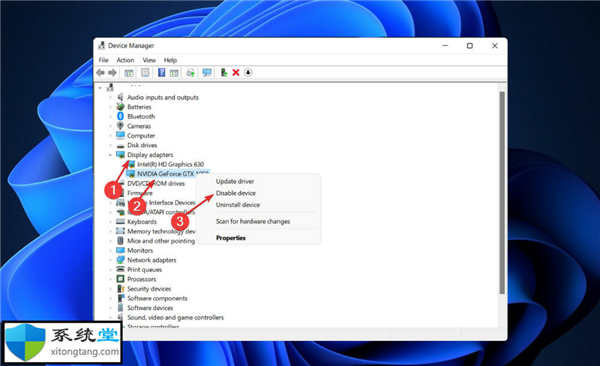The height and width of the screenshot is (366, 600).
Task: Select the Keyboards category icon
Action: (120, 222)
